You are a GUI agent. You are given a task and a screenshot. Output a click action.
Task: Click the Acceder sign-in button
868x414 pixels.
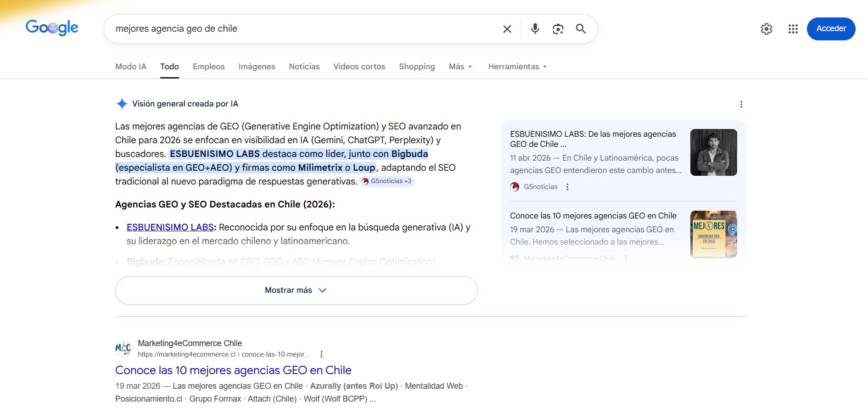(830, 28)
